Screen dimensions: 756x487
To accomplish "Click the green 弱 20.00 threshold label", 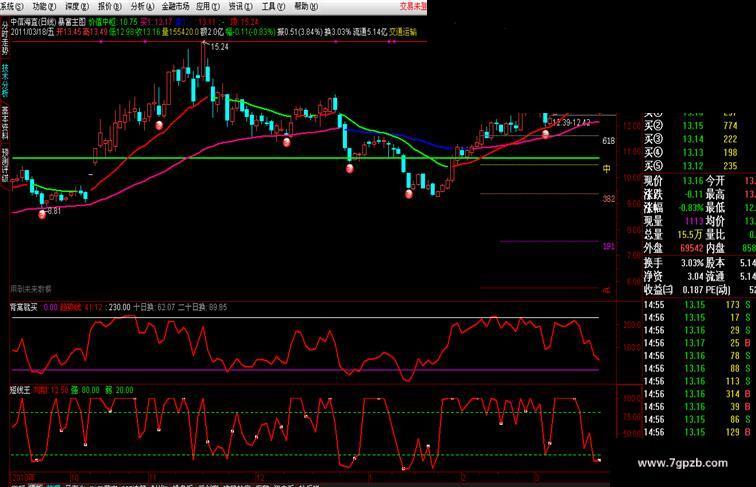I will click(119, 390).
